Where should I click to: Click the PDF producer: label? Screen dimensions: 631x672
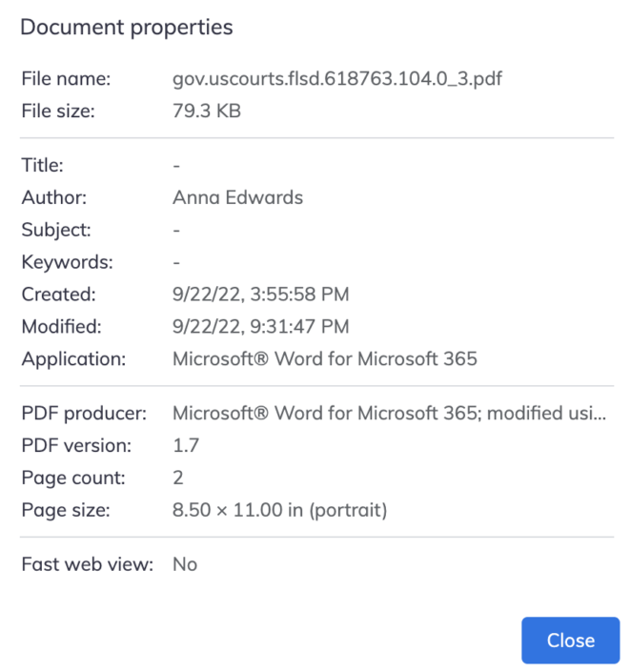click(84, 414)
